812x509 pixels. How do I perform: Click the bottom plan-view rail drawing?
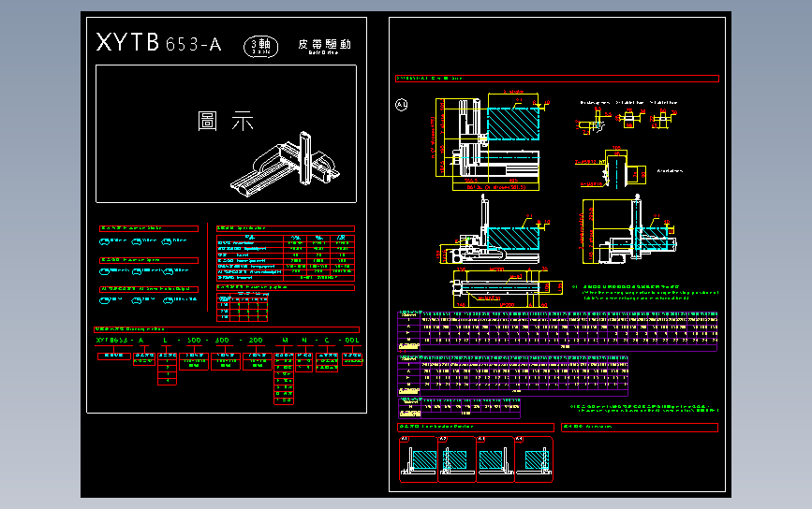[507, 287]
